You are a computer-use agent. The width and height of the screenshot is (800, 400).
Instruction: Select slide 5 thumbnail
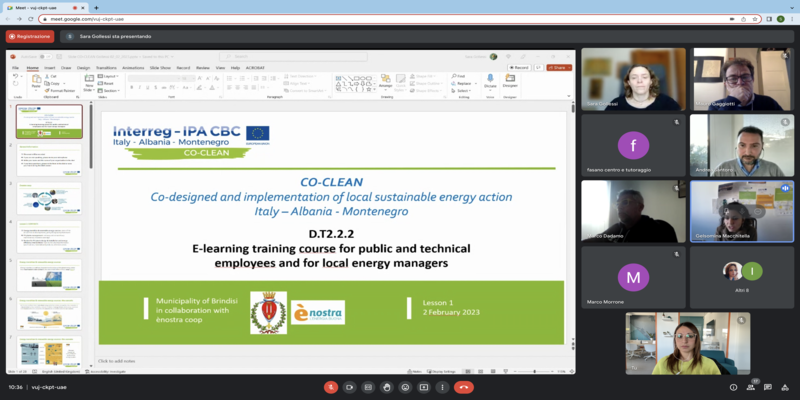pyautogui.click(x=48, y=276)
